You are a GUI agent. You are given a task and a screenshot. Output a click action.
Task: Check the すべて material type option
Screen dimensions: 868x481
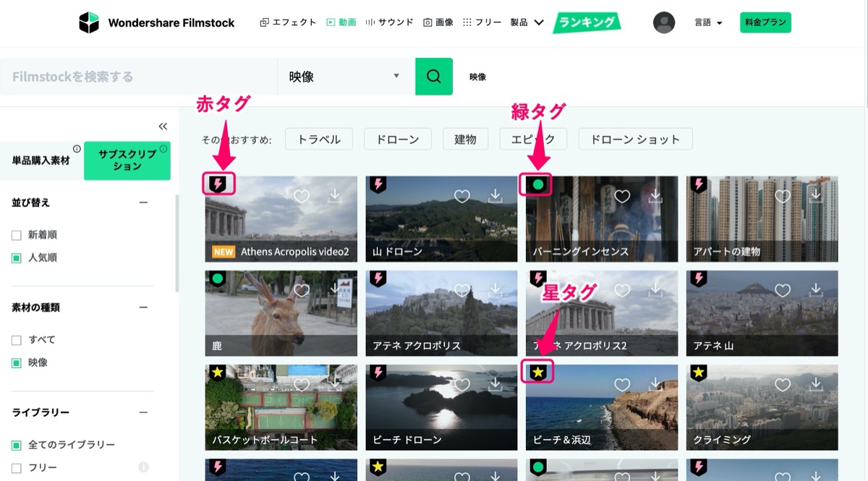(17, 340)
